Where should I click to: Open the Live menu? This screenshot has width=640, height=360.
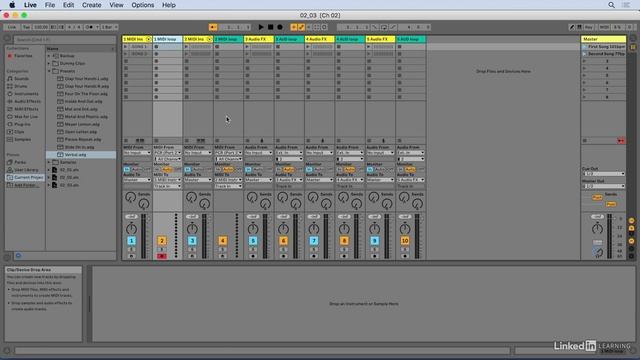pos(30,5)
